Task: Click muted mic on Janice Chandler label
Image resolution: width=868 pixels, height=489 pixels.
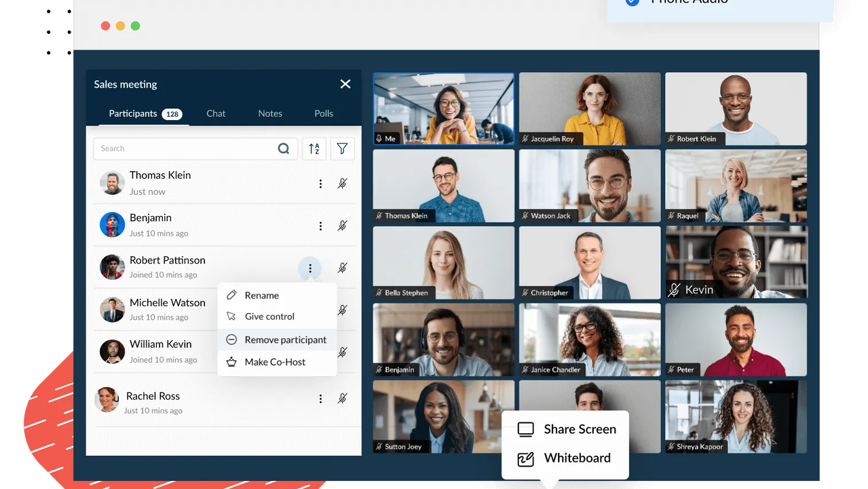Action: (x=525, y=369)
